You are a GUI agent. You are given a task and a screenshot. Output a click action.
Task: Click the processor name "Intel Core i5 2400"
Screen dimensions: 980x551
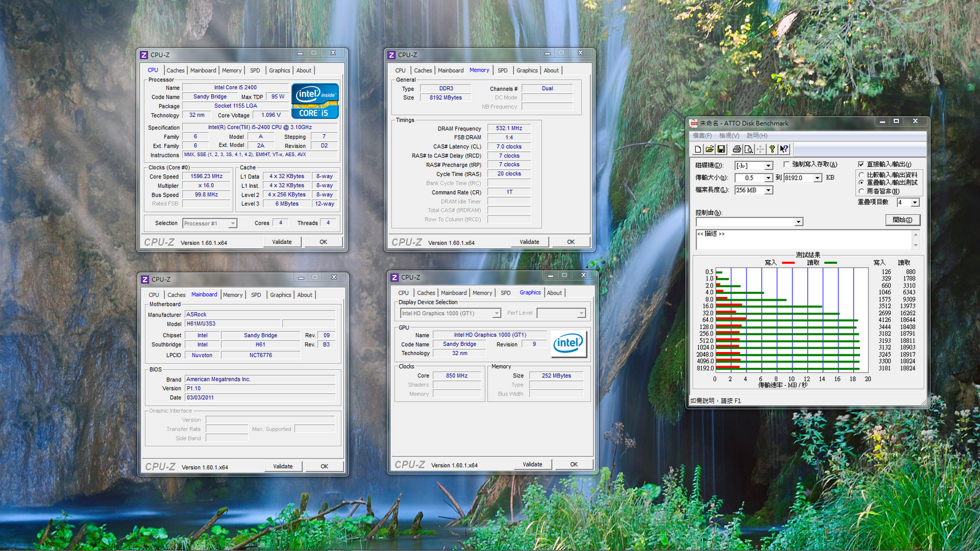click(235, 88)
